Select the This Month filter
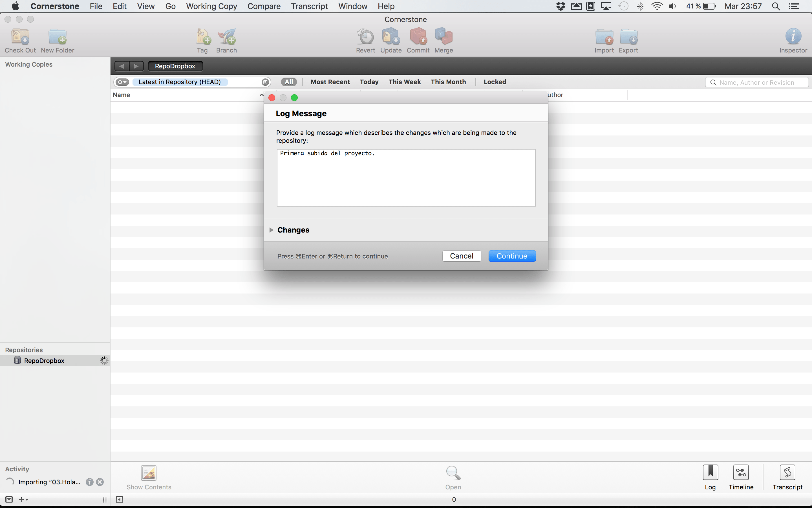 tap(448, 82)
